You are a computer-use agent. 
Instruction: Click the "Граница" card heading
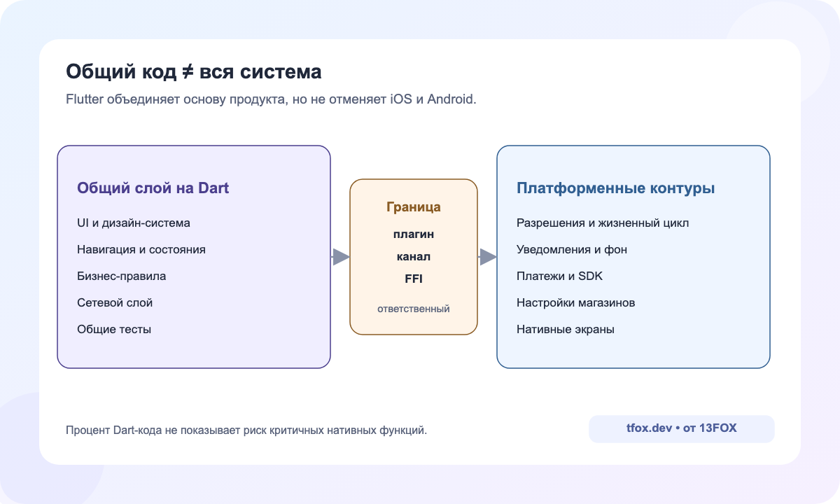point(414,207)
